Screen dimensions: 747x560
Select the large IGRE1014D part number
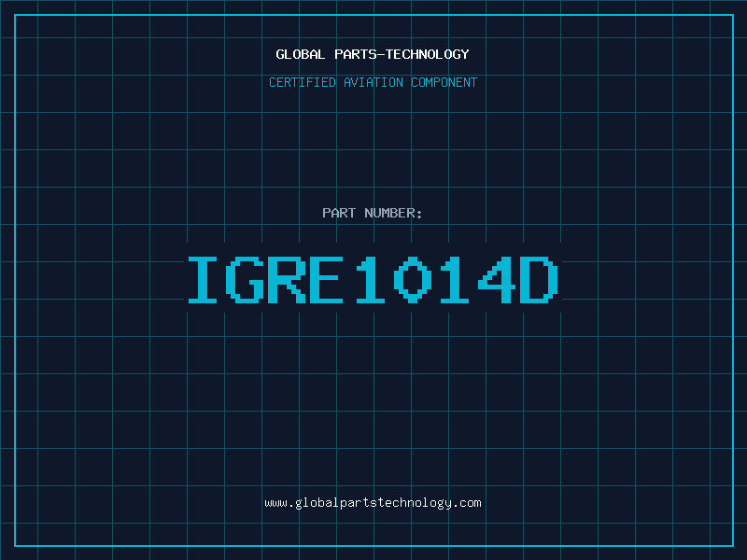tap(373, 280)
